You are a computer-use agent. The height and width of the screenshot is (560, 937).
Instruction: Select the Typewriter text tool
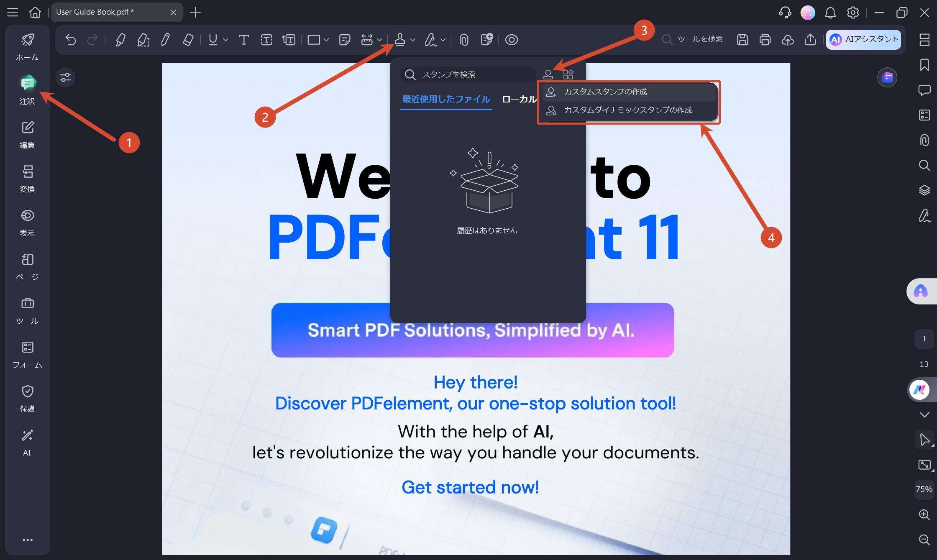pyautogui.click(x=244, y=40)
